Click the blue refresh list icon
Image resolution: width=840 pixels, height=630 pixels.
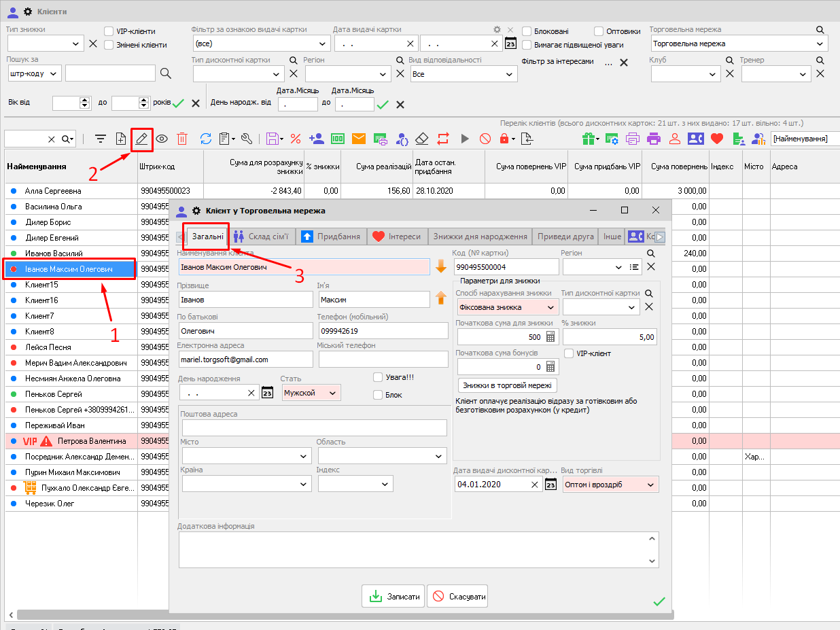coord(205,139)
